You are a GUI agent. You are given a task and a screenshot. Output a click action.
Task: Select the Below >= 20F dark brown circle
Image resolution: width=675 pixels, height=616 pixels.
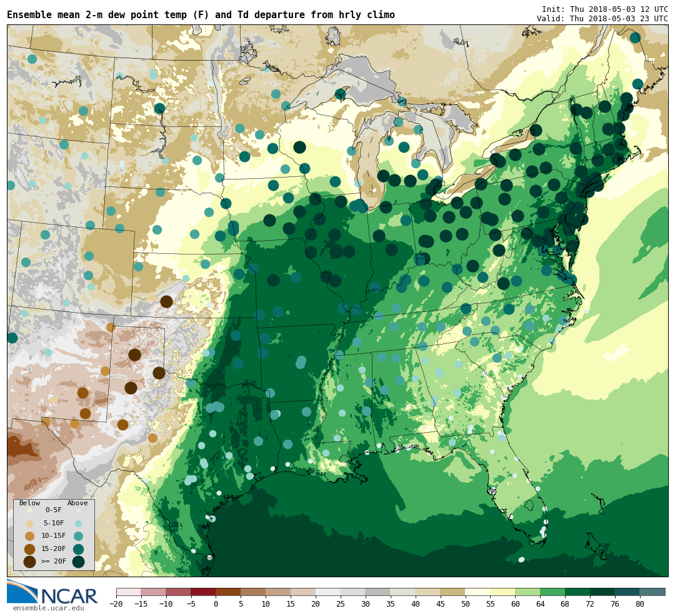click(29, 562)
